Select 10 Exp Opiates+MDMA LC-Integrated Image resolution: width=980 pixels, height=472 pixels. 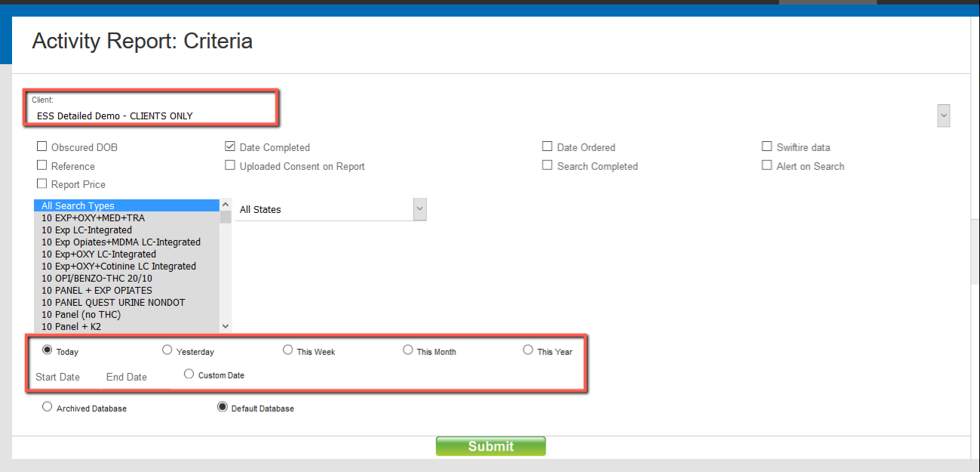pyautogui.click(x=127, y=242)
